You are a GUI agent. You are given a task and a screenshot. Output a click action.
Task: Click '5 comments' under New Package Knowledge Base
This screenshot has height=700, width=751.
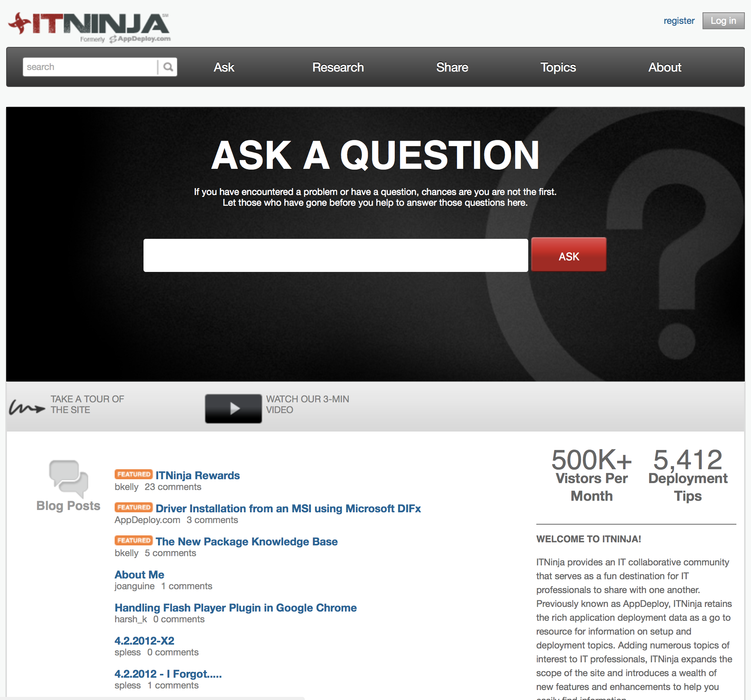click(170, 553)
